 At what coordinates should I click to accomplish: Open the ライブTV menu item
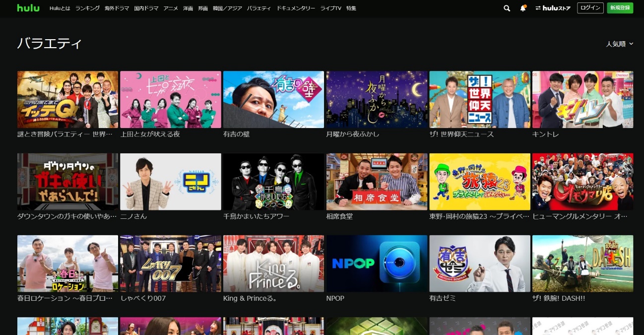330,8
